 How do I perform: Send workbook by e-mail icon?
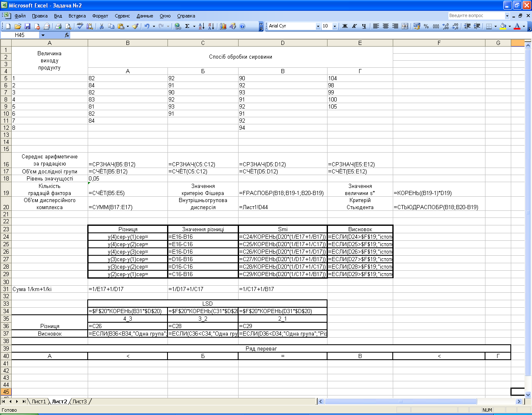tap(47, 26)
